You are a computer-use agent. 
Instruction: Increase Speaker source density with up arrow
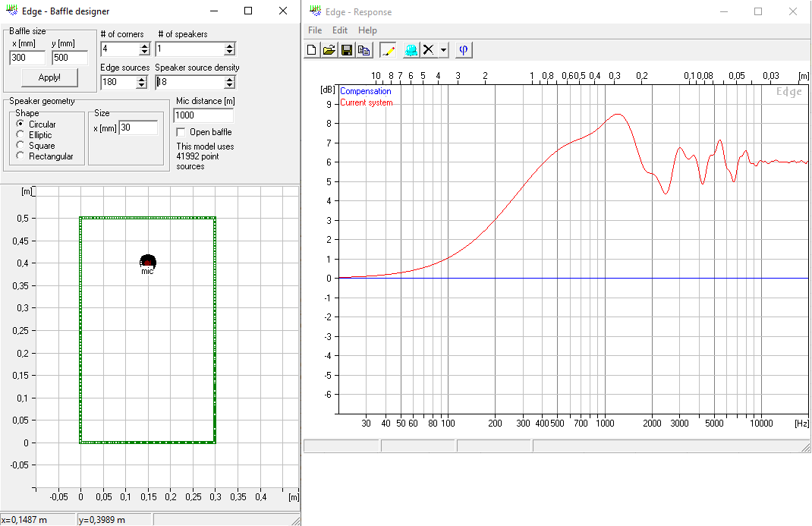pos(229,79)
